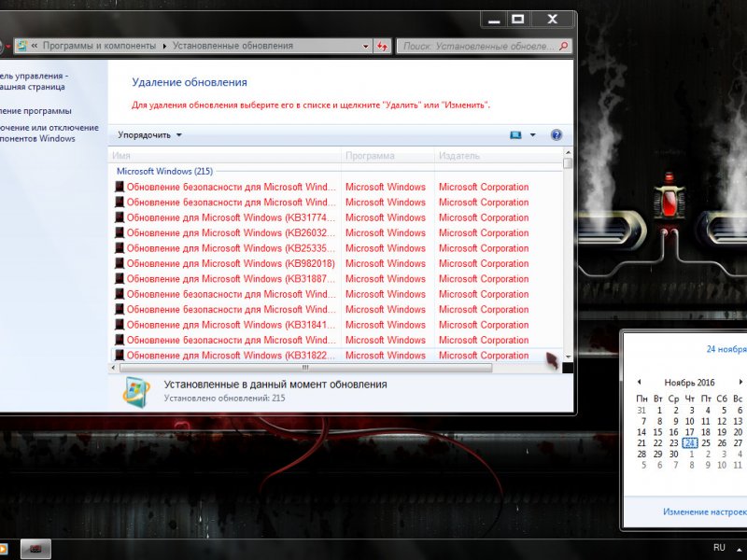Select day 26 in the calendar
This screenshot has width=747, height=560.
pos(722,443)
